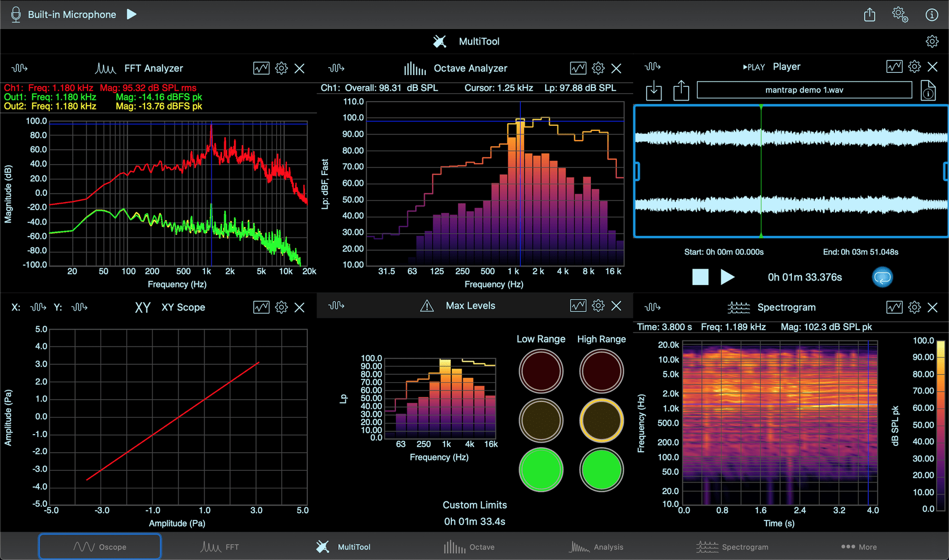Open the Analysis tab
The image size is (949, 560).
point(596,546)
